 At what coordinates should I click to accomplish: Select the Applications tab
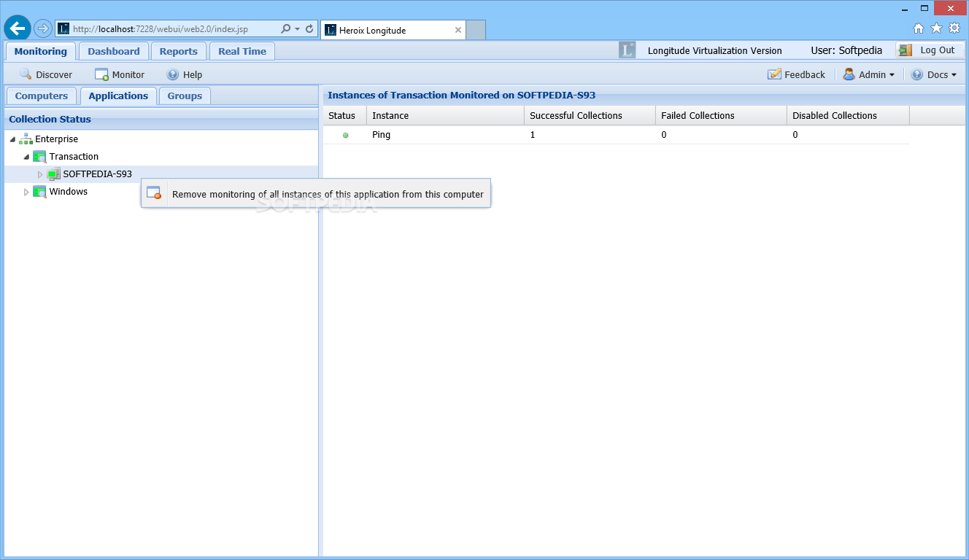118,96
